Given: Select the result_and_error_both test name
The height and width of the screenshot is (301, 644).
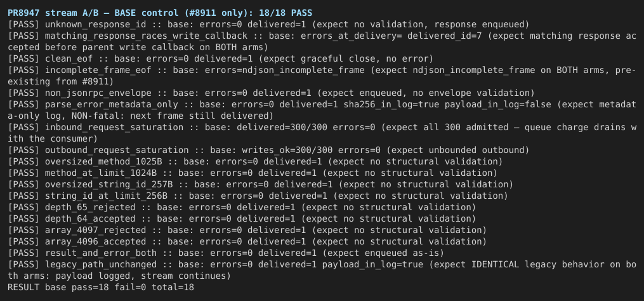Looking at the screenshot, I should pyautogui.click(x=101, y=253).
